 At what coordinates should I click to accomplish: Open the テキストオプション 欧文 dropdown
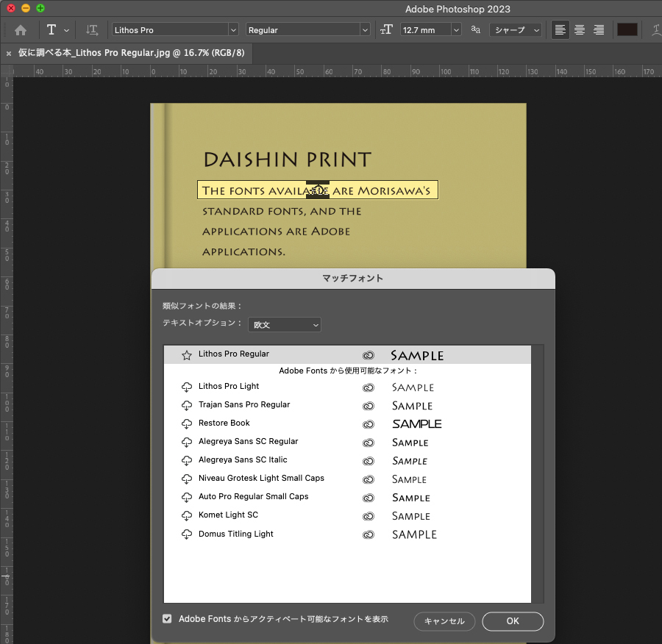[x=285, y=324]
